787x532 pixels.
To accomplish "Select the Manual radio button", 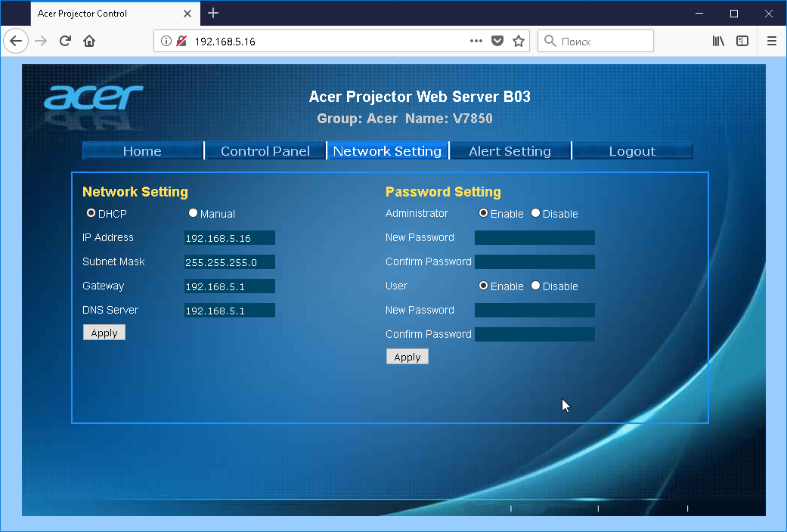I will [193, 213].
